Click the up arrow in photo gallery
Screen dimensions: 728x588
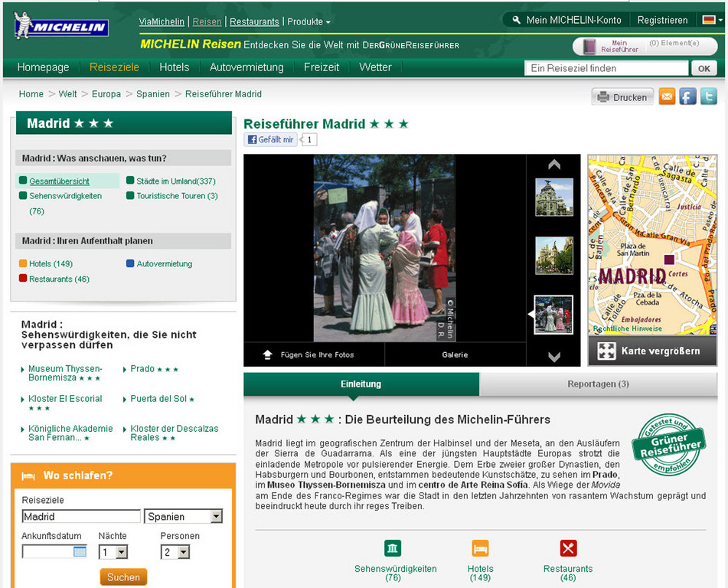(x=554, y=165)
